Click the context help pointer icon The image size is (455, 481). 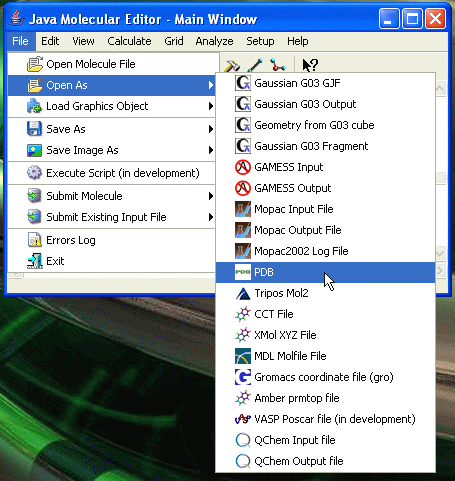(310, 65)
